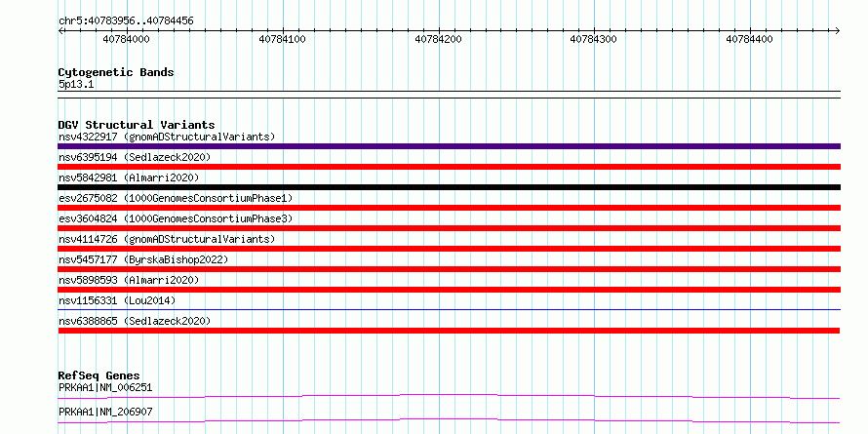Open the DGV Structural Variants track title
The width and height of the screenshot is (868, 434).
coord(137,125)
